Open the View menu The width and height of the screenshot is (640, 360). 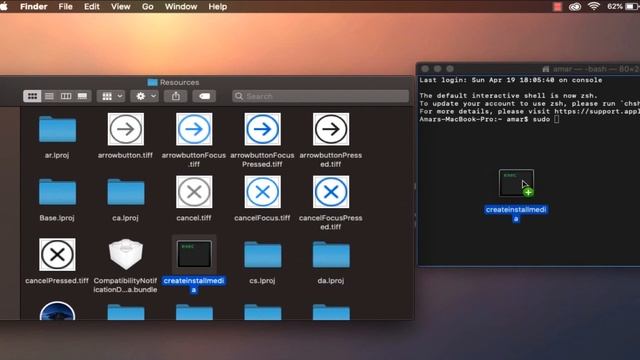point(120,7)
